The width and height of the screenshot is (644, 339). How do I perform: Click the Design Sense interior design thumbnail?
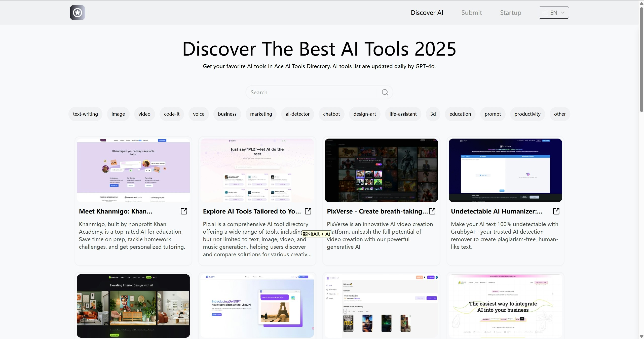[133, 306]
